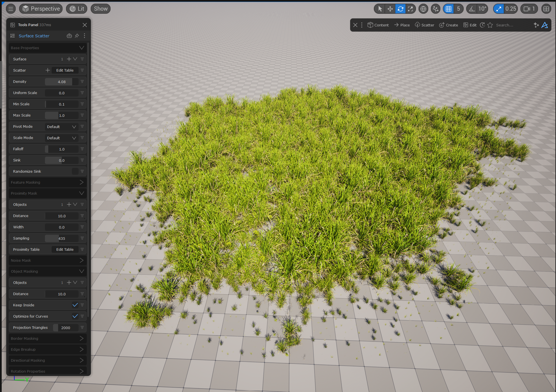Open the Place tab

tap(402, 25)
